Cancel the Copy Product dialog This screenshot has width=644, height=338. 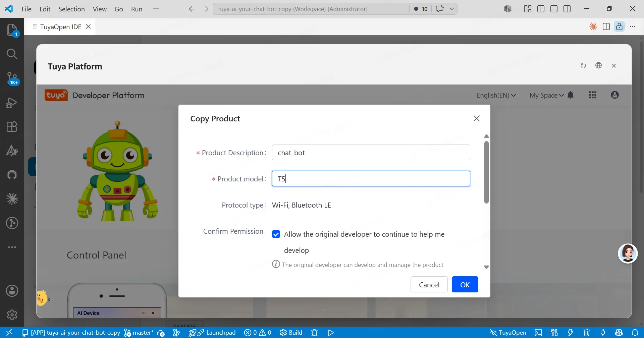[429, 285]
